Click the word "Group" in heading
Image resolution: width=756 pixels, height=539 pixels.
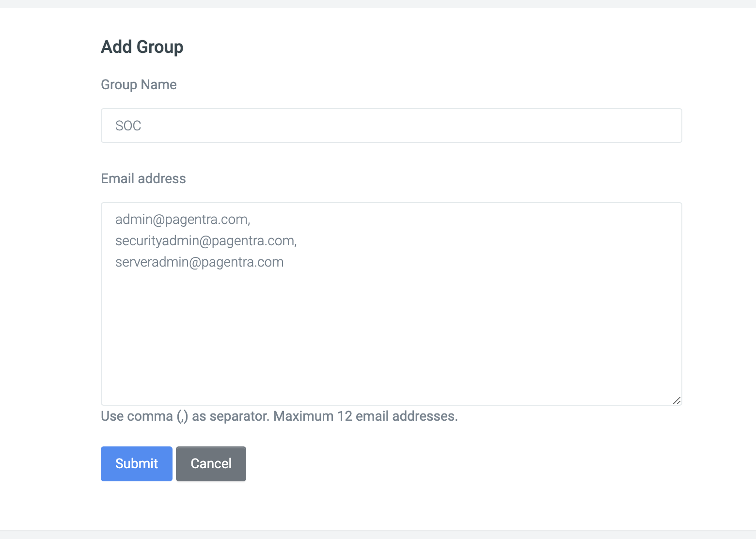coord(160,47)
